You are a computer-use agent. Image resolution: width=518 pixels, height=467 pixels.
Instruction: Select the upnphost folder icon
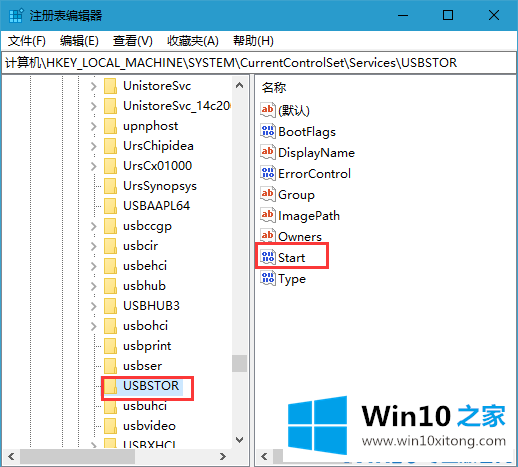110,126
